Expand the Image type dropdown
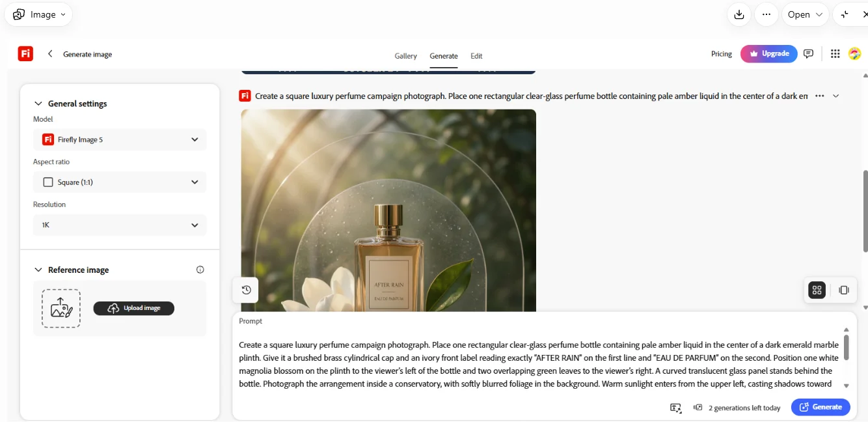868x422 pixels. (x=39, y=14)
